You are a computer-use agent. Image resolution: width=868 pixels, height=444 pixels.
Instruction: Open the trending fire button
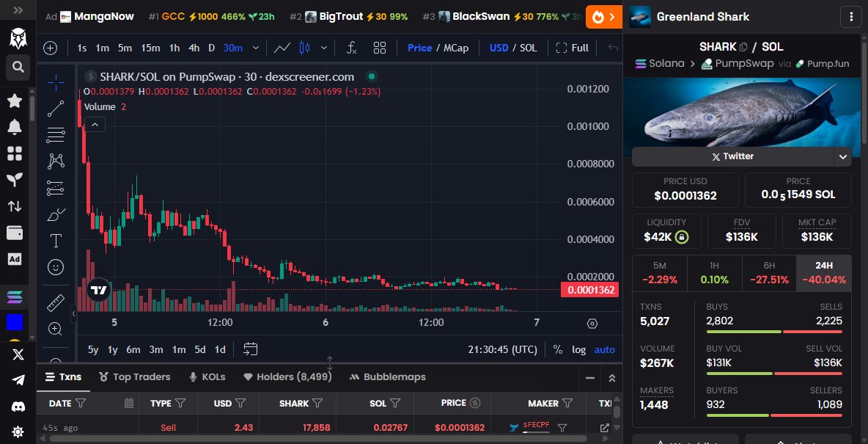(603, 17)
